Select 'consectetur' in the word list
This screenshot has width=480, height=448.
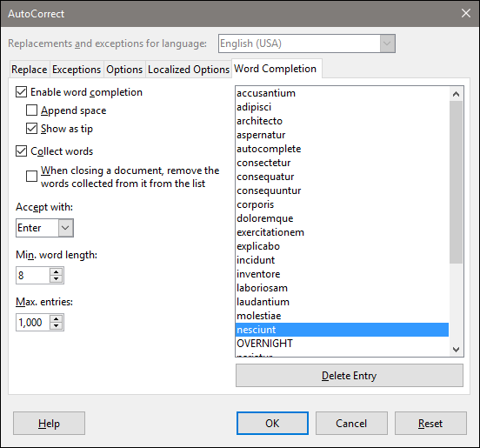tap(342, 163)
